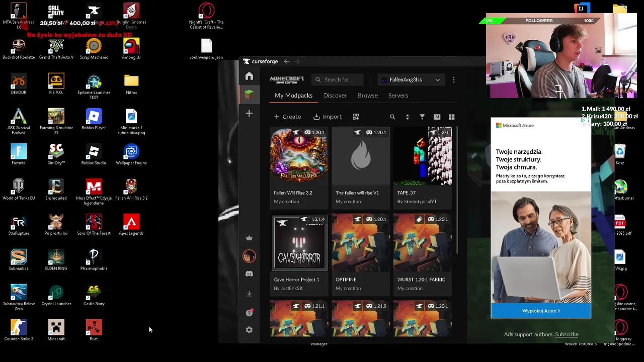Open Castle Story desktop shortcut

pos(94,296)
